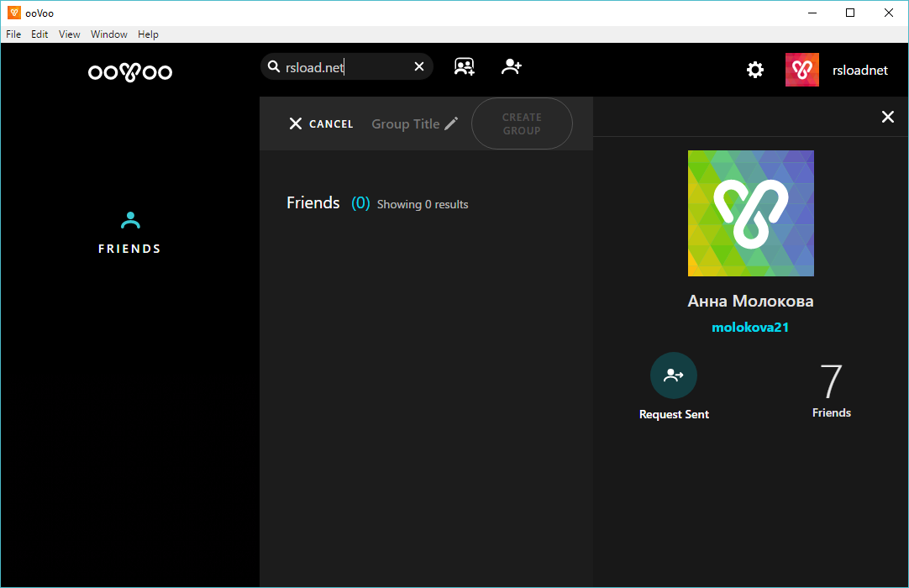Click the Showing 0 results text

(x=423, y=204)
